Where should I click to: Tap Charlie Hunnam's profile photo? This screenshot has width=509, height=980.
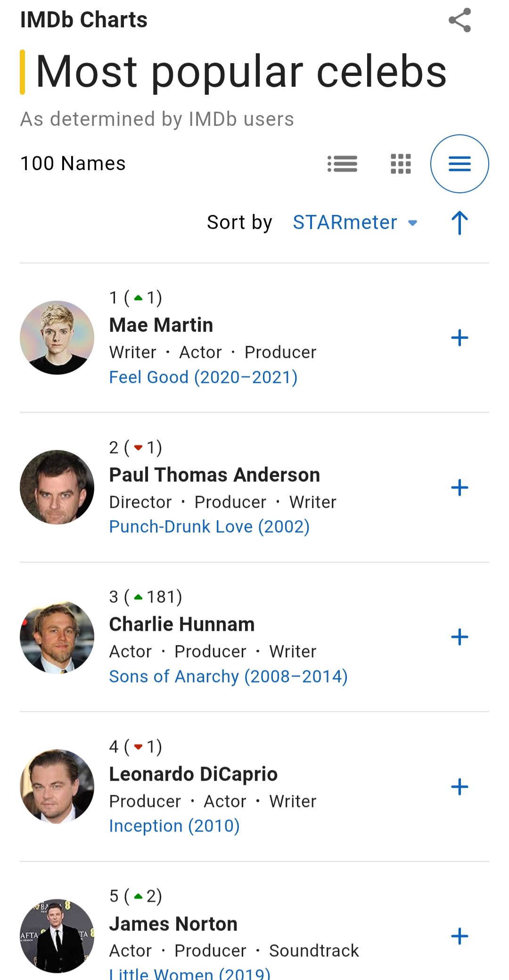click(57, 637)
